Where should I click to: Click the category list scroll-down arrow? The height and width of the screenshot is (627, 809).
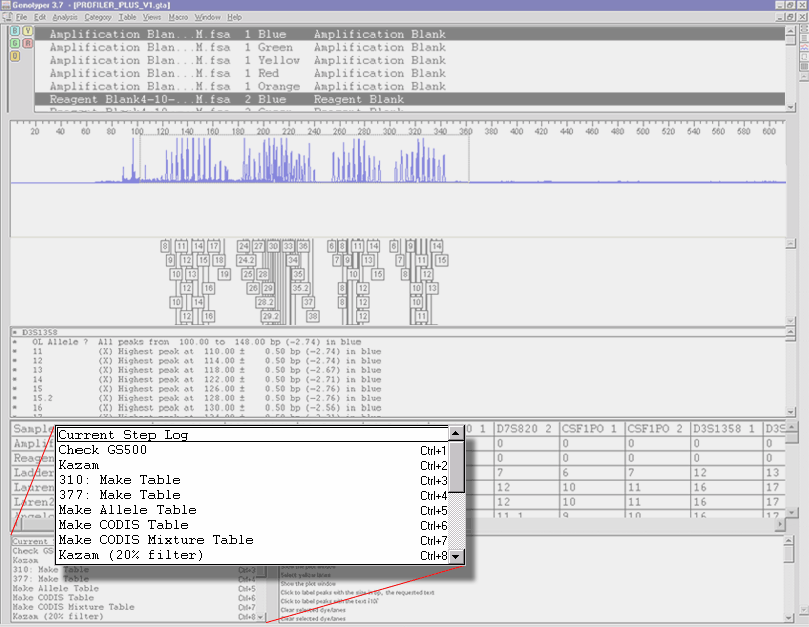pyautogui.click(x=791, y=412)
